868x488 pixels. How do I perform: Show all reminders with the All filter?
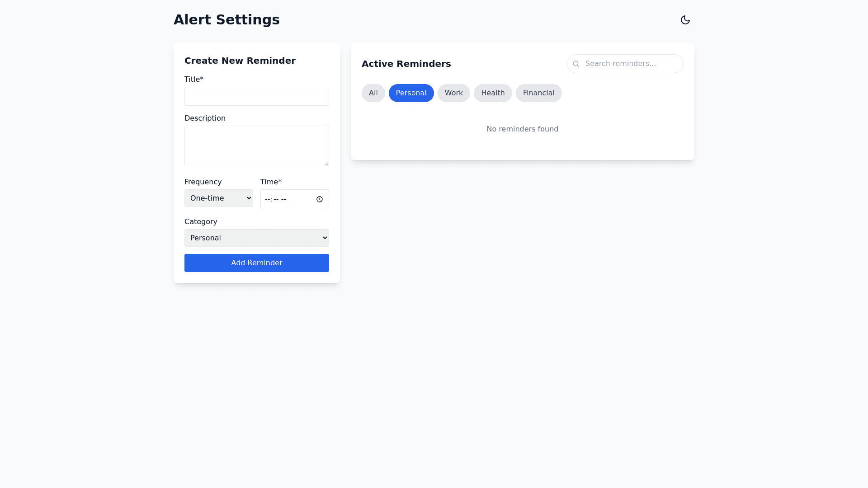click(x=373, y=93)
